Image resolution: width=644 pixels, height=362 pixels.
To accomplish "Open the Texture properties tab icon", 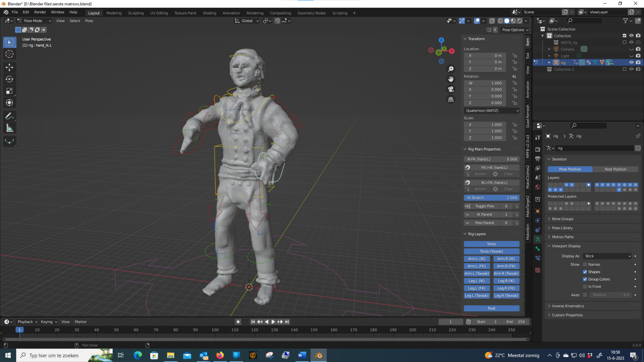I will pyautogui.click(x=538, y=270).
